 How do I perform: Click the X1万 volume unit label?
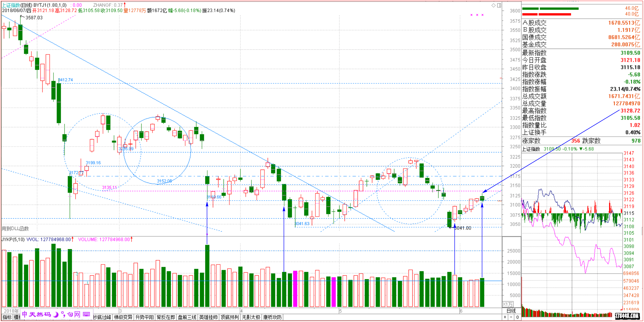click(x=508, y=304)
